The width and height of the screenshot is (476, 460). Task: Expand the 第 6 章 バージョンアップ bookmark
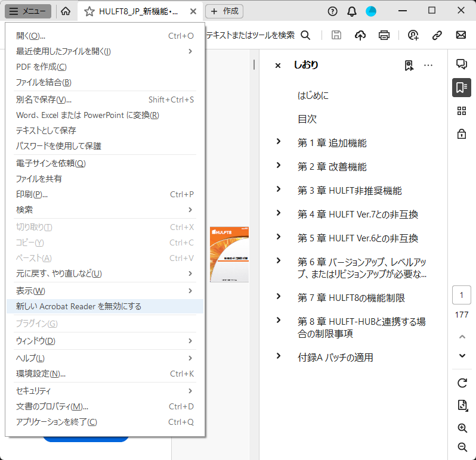coord(279,260)
